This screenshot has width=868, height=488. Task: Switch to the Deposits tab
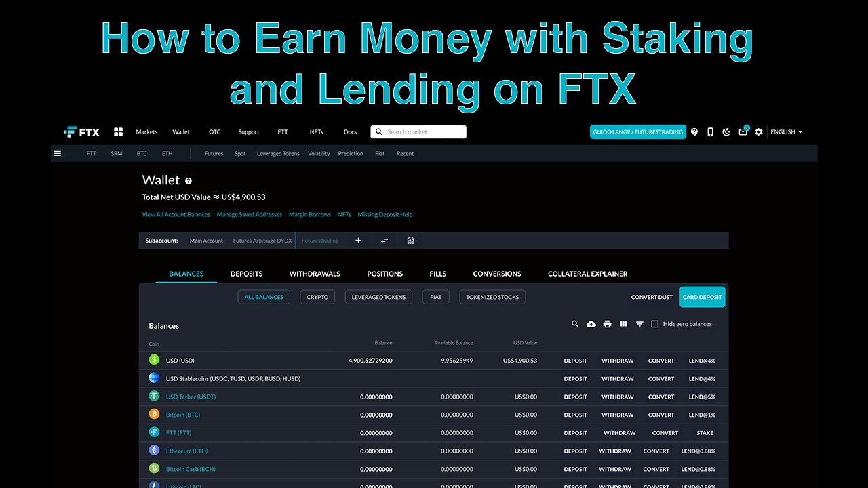pos(246,274)
